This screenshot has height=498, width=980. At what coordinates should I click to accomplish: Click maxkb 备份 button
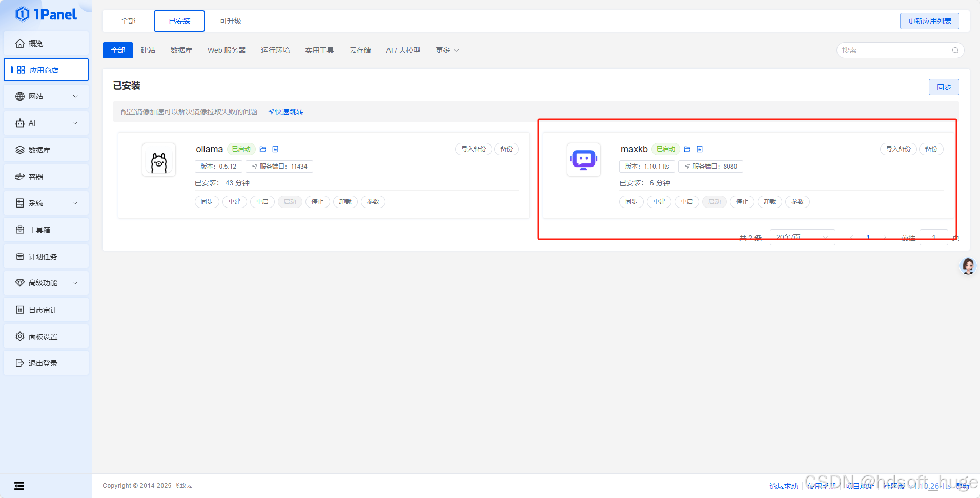tap(931, 149)
